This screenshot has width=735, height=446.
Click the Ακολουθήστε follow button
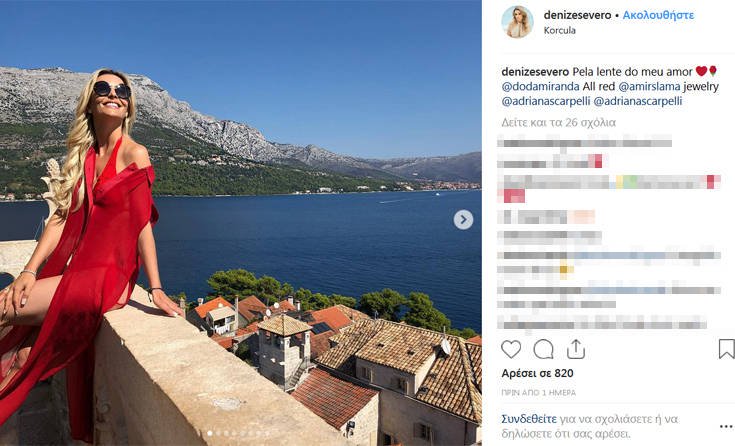(x=658, y=15)
